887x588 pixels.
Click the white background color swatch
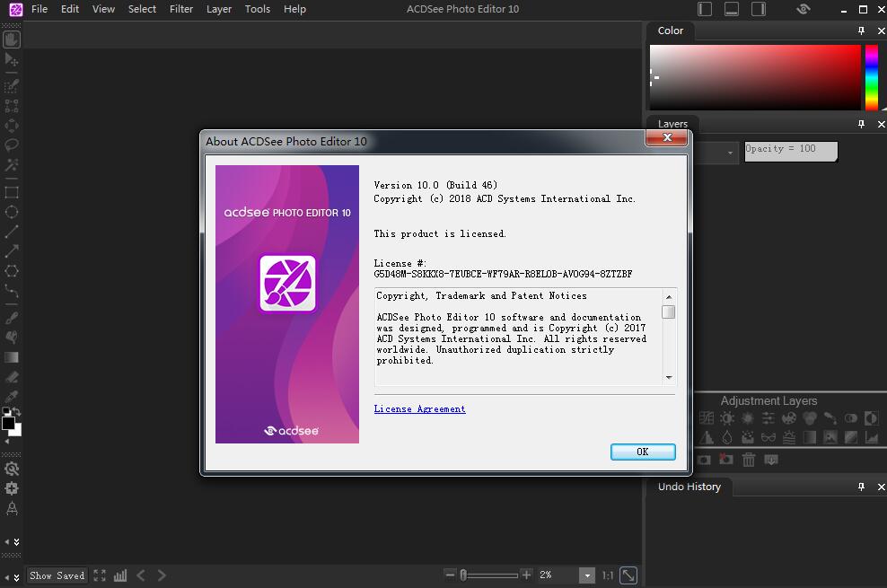pyautogui.click(x=18, y=432)
